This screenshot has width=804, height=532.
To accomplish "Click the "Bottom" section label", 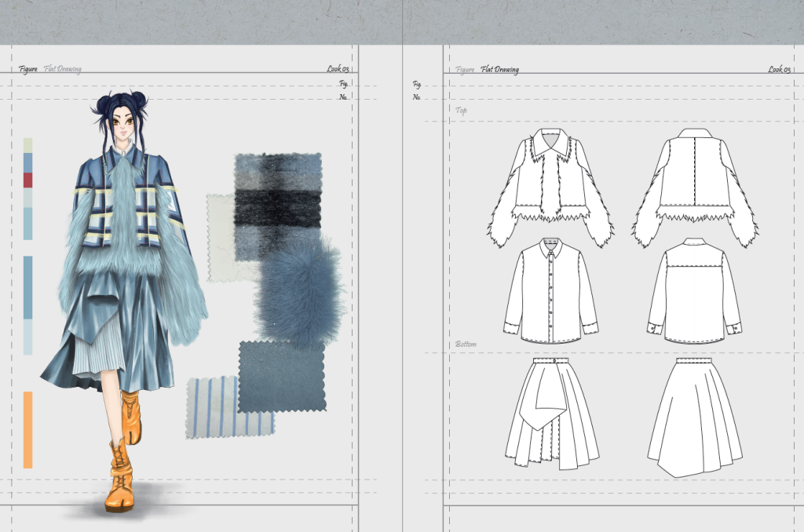I will (466, 344).
